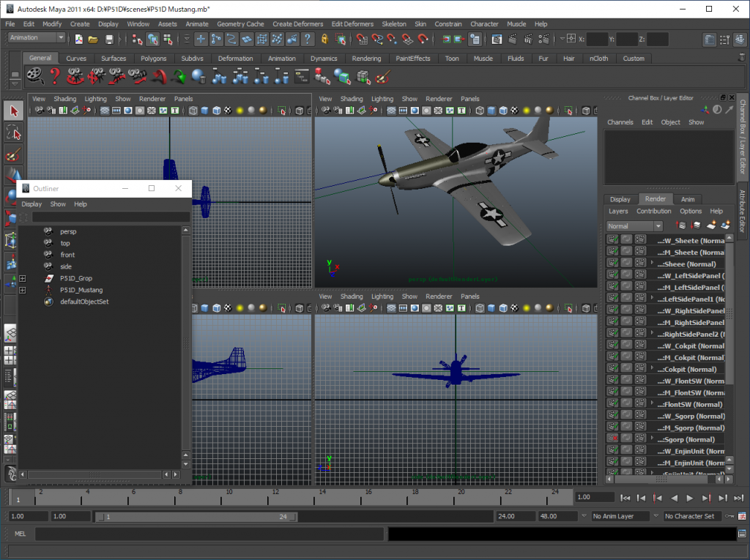The image size is (750, 560).
Task: Switch to the Display layer tab
Action: [620, 199]
